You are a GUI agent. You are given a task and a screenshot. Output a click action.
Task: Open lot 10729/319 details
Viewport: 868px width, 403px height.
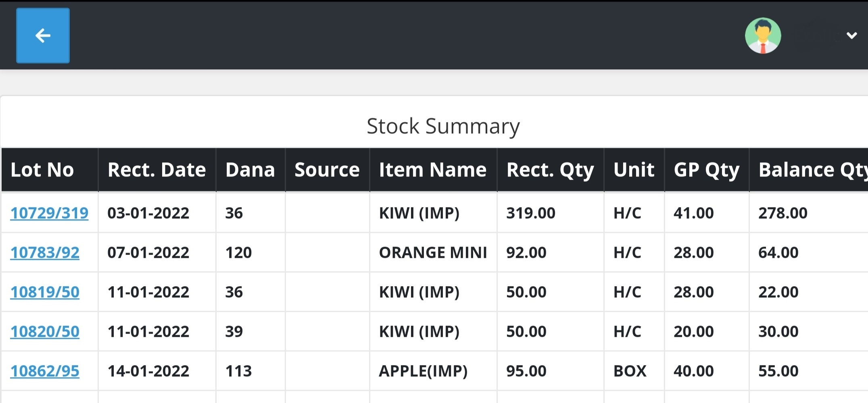tap(49, 213)
